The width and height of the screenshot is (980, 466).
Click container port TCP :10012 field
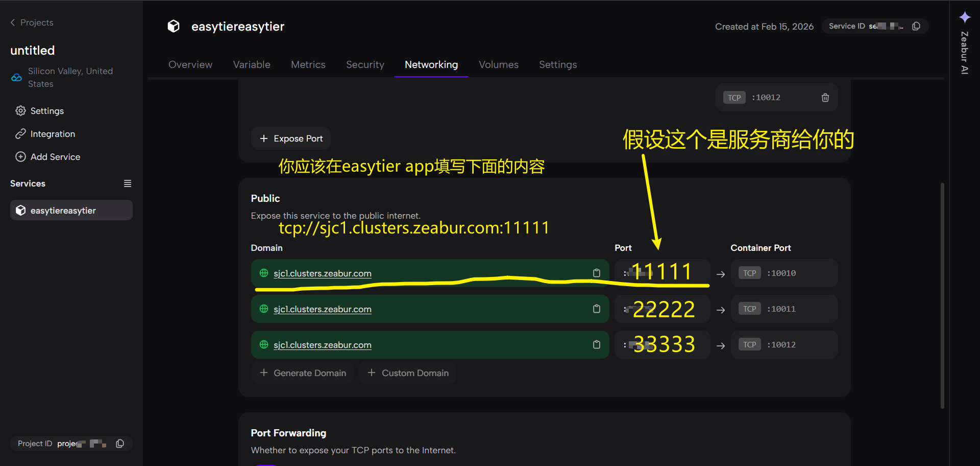[784, 345]
